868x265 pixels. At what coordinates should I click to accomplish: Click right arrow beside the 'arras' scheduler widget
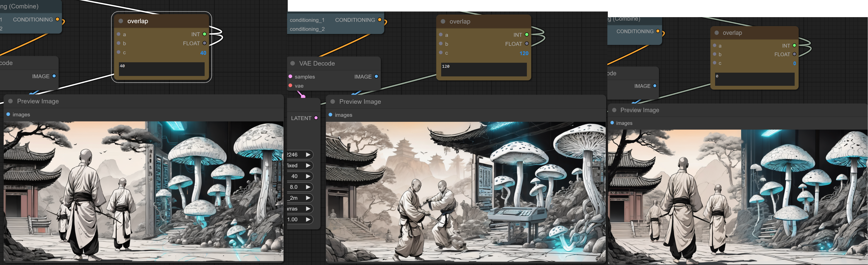coord(308,209)
